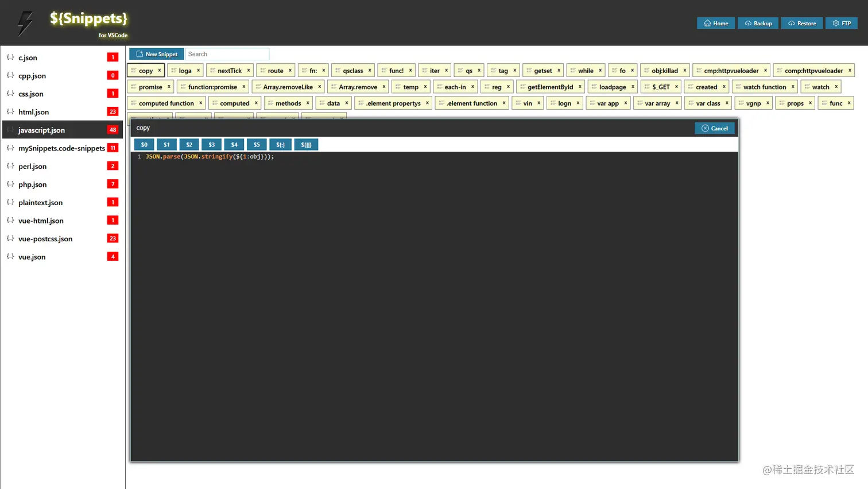Select the var class snippet tag
Viewport: 868px width, 489px height.
pyautogui.click(x=708, y=103)
